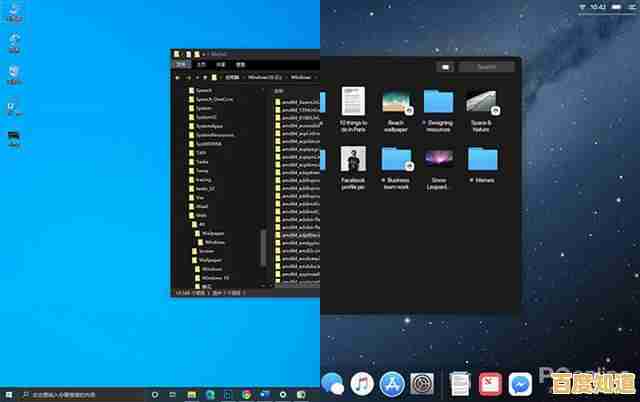Select the SysWOW64 folder in the tree

205,144
